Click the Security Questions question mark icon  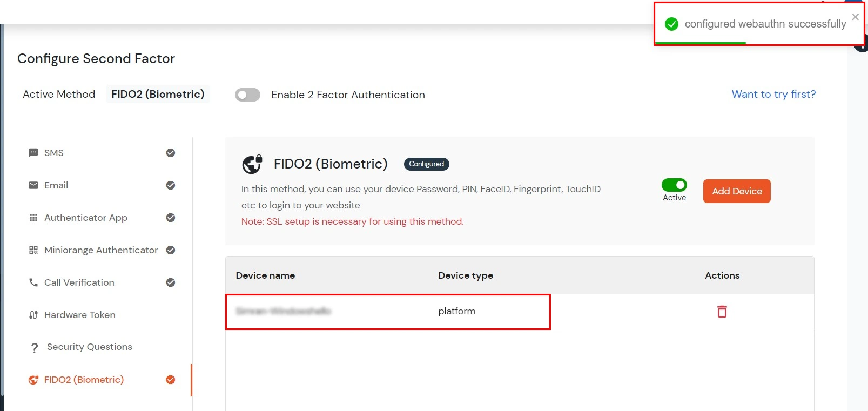pyautogui.click(x=35, y=347)
